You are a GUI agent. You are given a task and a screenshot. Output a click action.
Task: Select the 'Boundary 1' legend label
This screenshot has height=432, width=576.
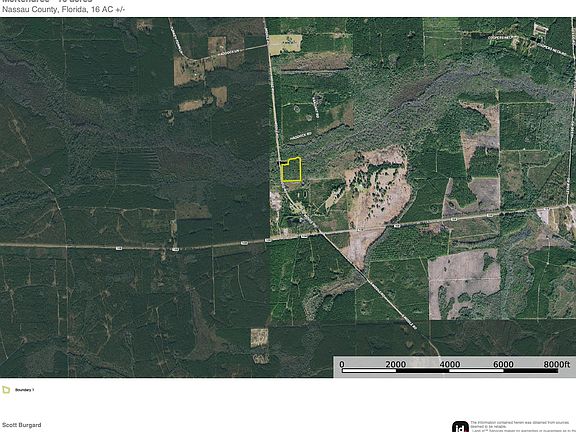[24, 390]
